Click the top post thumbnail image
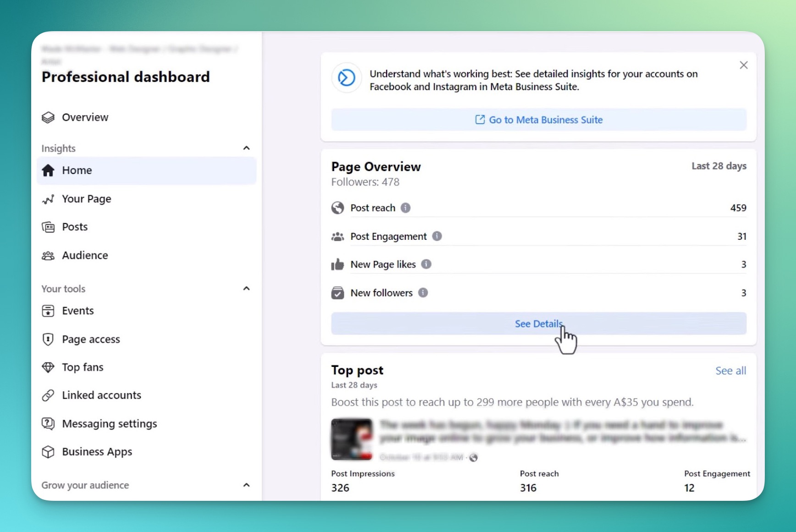The height and width of the screenshot is (532, 796). (x=352, y=439)
